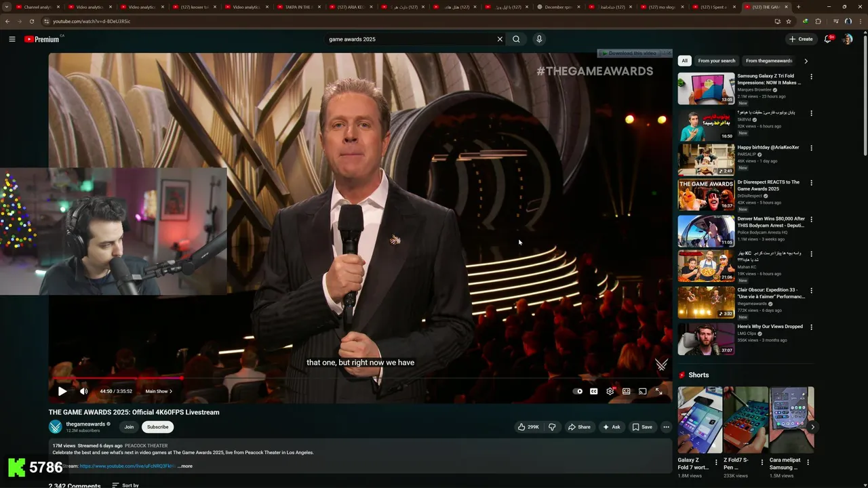This screenshot has height=488, width=868.
Task: Open player settings gear
Action: [x=610, y=391]
